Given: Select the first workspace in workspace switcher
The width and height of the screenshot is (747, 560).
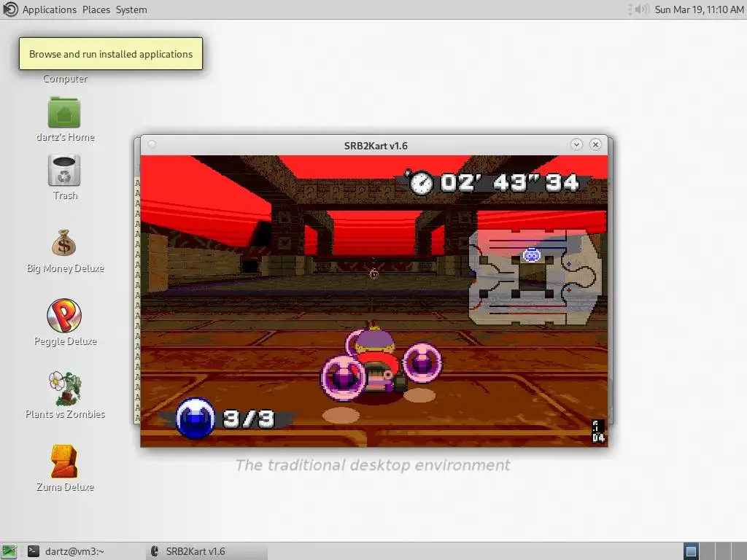Looking at the screenshot, I should click(691, 551).
